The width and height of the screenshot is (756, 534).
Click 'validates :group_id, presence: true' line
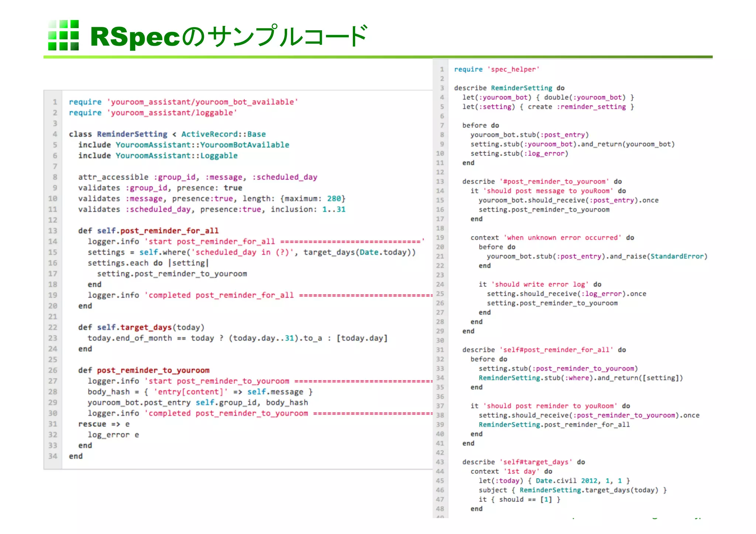tap(160, 188)
